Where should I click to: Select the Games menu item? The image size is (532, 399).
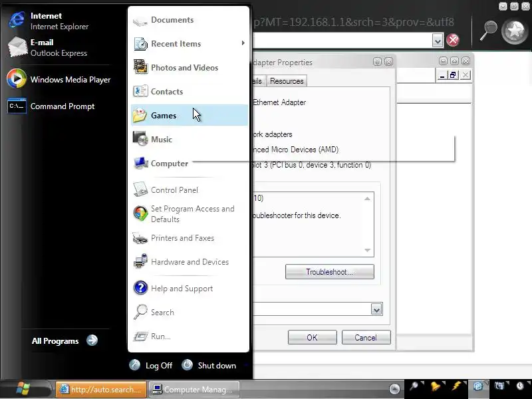click(x=190, y=115)
